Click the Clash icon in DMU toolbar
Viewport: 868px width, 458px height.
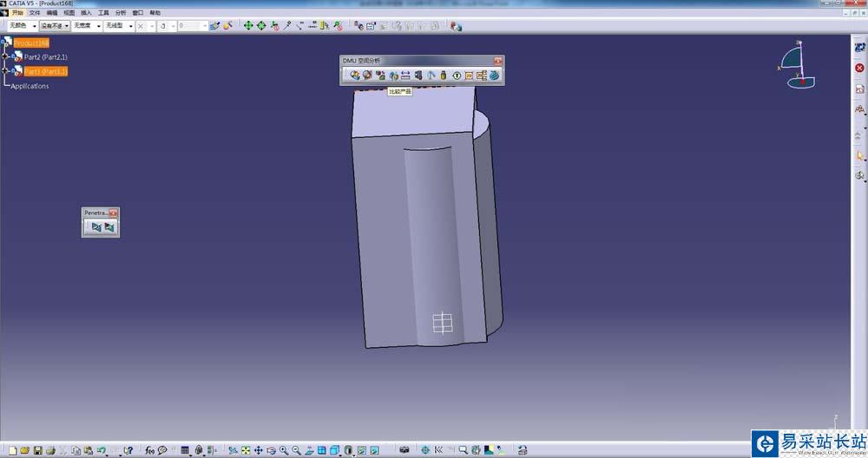pyautogui.click(x=355, y=75)
